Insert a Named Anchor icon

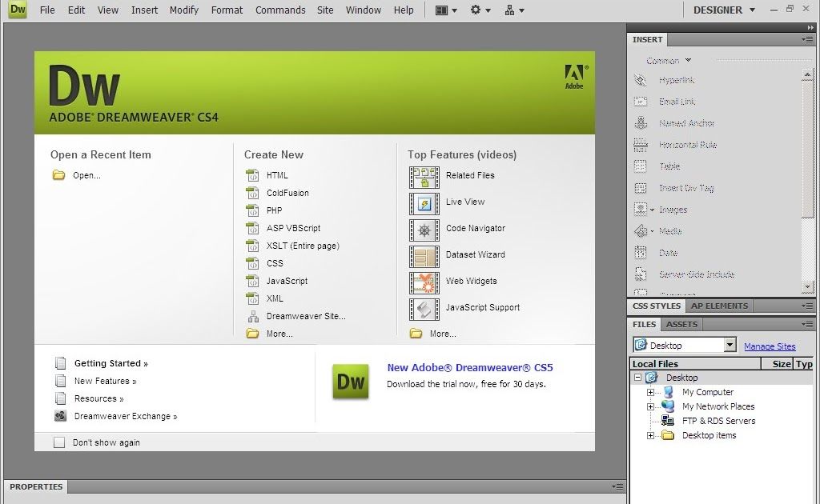pyautogui.click(x=641, y=122)
